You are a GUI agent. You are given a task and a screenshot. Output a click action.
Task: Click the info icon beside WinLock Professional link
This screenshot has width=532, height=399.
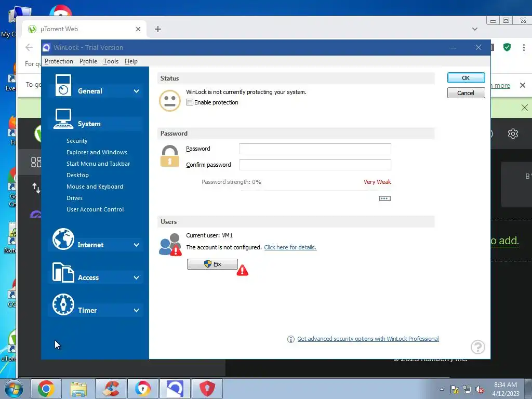click(291, 339)
